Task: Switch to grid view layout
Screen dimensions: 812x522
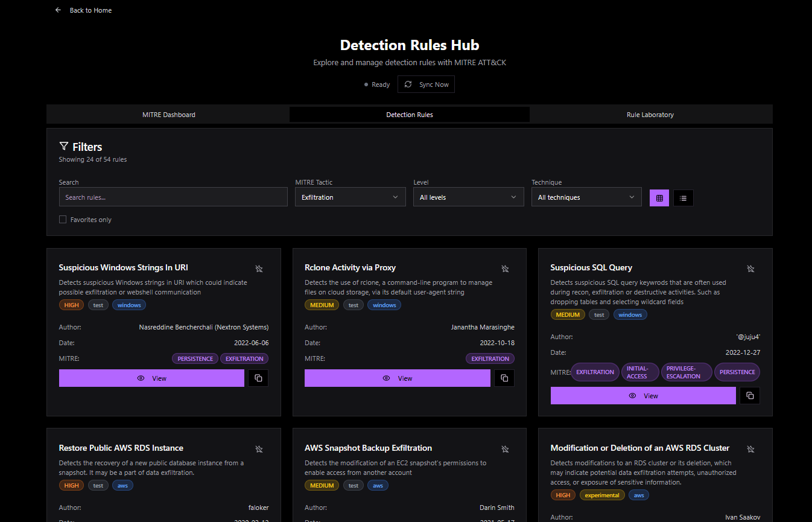Action: 659,198
